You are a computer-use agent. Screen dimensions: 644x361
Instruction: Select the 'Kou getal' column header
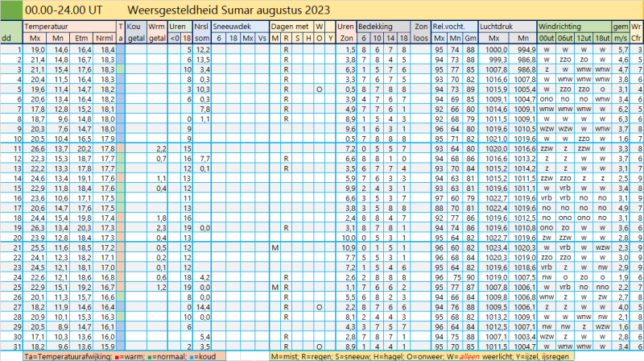(136, 32)
